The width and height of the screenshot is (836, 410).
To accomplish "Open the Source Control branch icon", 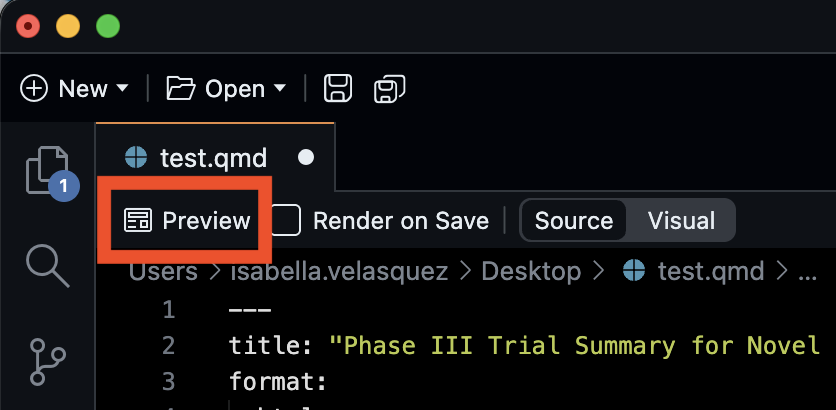I will pyautogui.click(x=46, y=360).
